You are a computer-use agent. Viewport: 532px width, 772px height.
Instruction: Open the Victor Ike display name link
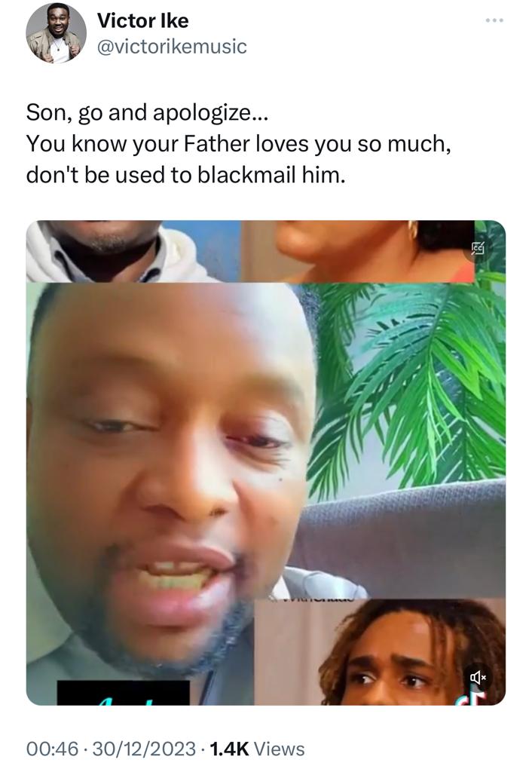click(x=142, y=20)
